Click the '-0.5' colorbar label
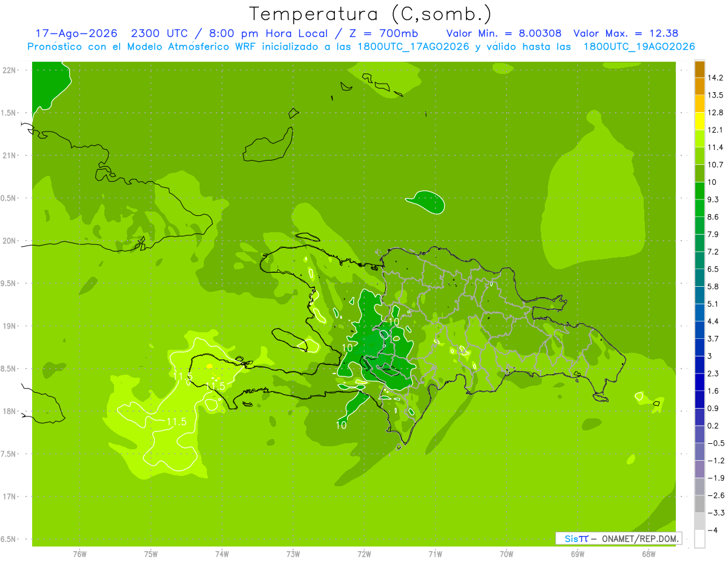The image size is (728, 562). (x=715, y=443)
